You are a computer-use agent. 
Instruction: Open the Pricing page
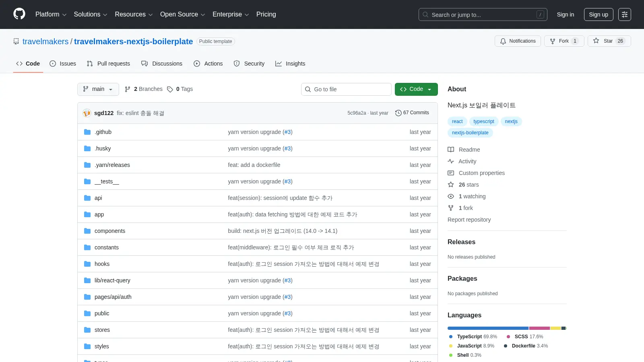(266, 14)
